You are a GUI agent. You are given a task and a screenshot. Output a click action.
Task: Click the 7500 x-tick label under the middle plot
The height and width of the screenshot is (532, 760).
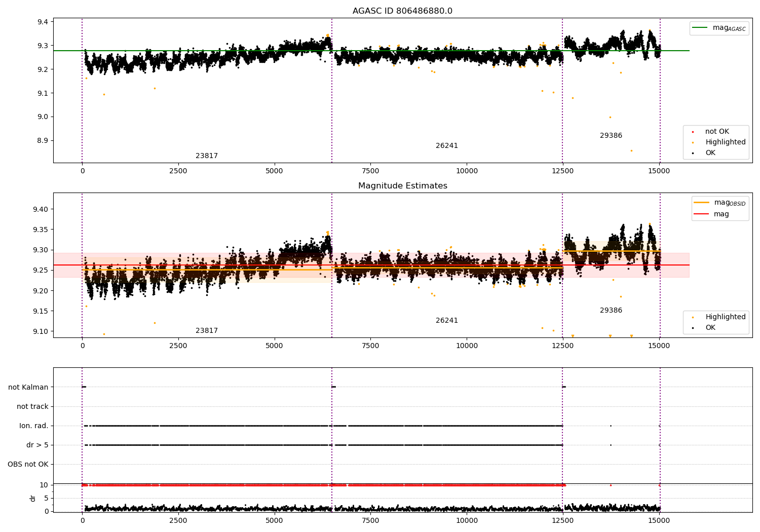[x=370, y=346]
